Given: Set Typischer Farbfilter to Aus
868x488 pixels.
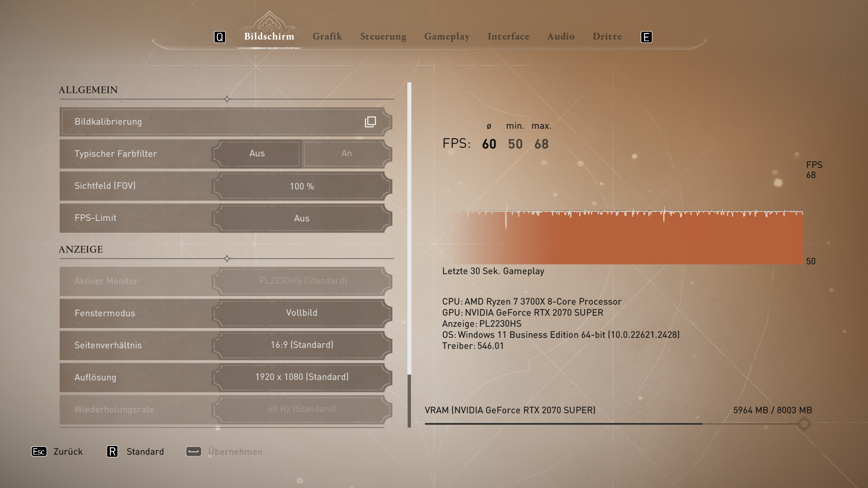Looking at the screenshot, I should 257,154.
